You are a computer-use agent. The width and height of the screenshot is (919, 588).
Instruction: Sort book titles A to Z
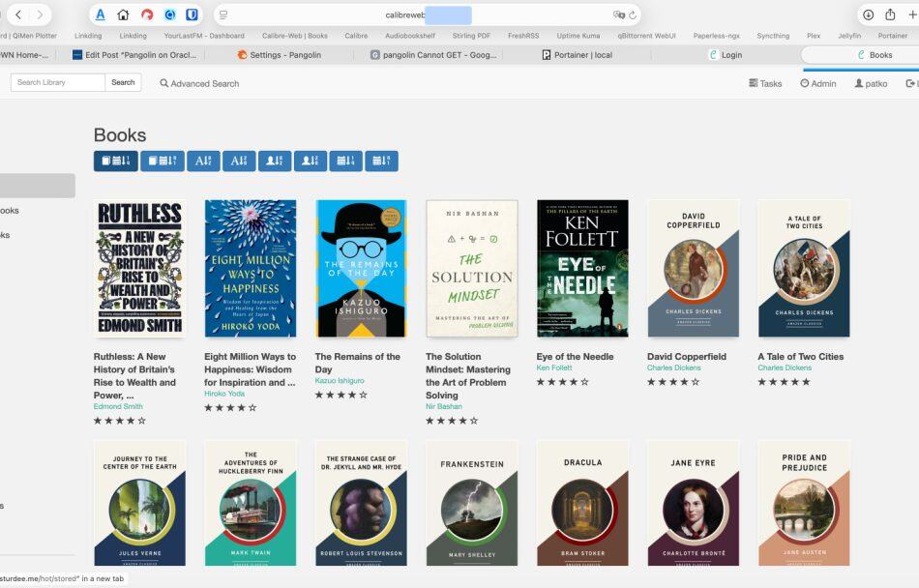tap(202, 161)
